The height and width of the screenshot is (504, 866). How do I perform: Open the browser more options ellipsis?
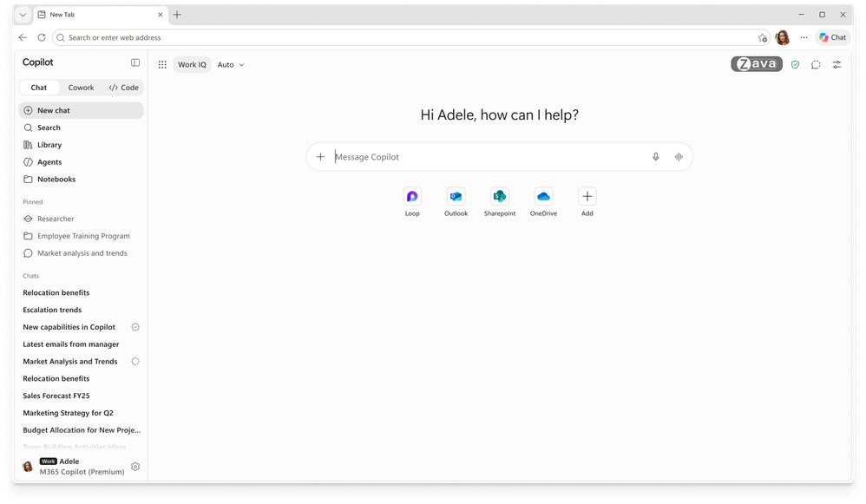tap(804, 37)
